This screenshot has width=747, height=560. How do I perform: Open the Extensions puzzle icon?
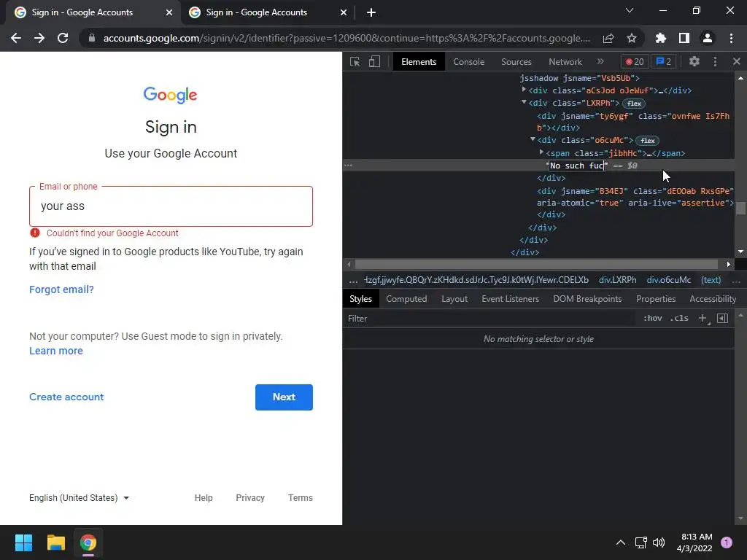[x=660, y=38]
